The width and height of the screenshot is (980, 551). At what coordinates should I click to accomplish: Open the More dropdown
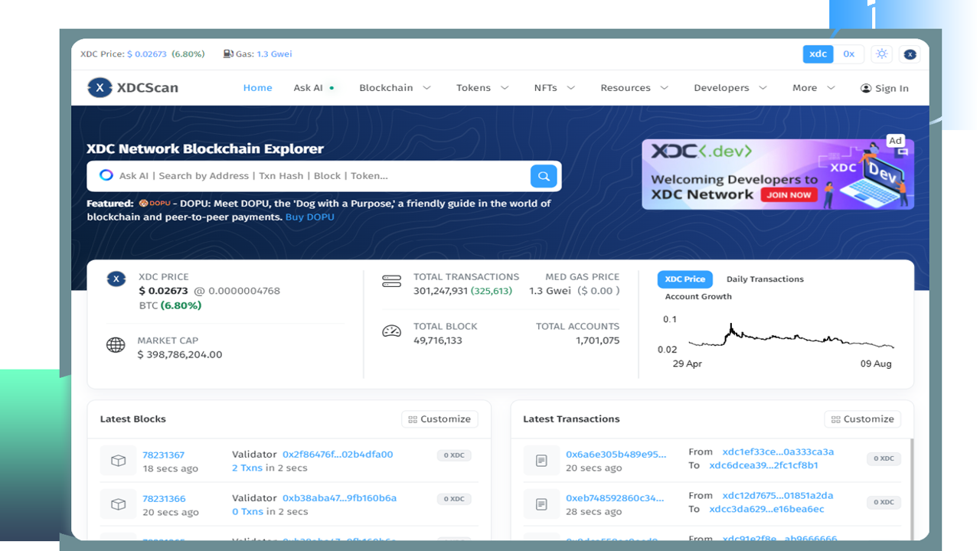tap(814, 88)
